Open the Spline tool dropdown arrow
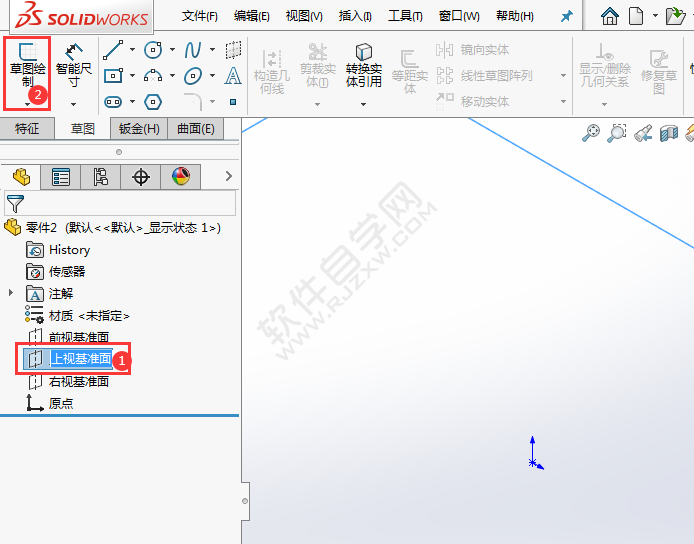This screenshot has height=544, width=694. (212, 50)
